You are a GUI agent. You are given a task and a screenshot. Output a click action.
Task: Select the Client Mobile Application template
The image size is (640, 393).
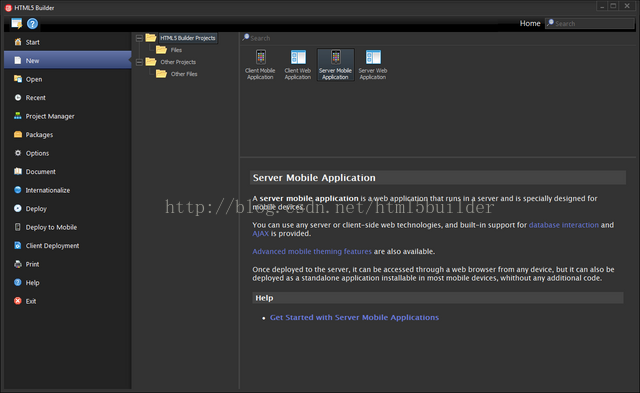(x=260, y=64)
